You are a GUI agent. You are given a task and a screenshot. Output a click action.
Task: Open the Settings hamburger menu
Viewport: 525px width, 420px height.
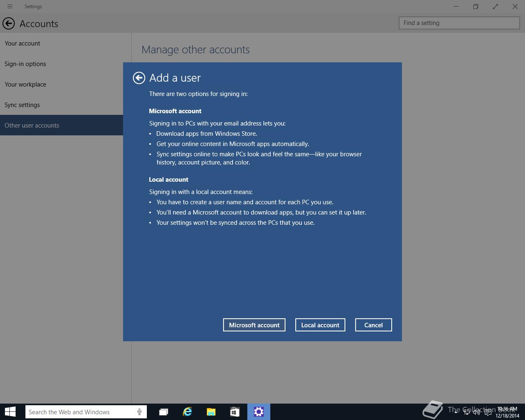pyautogui.click(x=10, y=7)
